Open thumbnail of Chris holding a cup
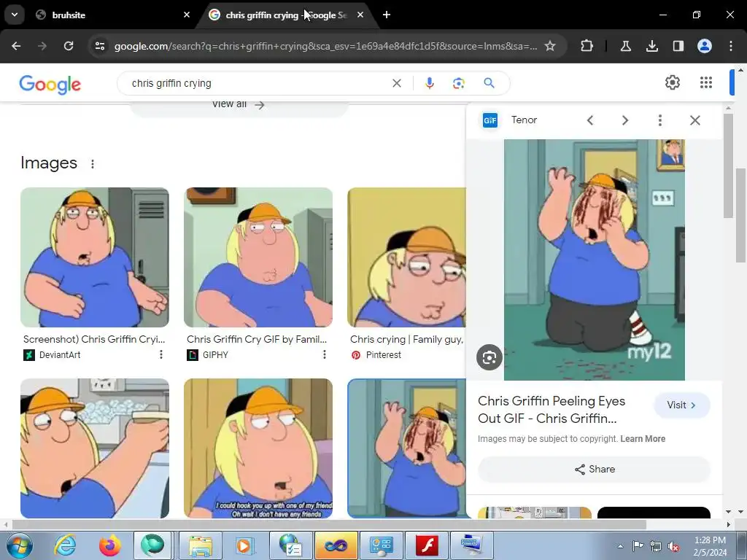The image size is (747, 560). coord(95,448)
